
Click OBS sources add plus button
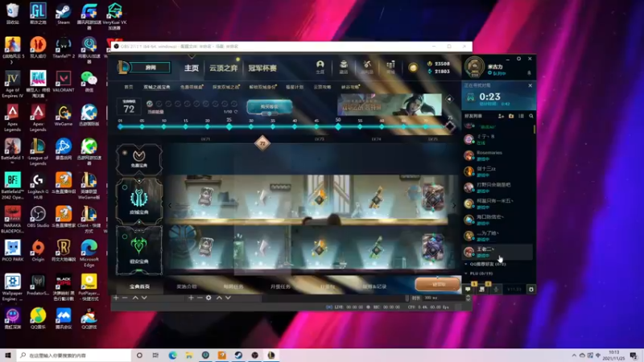[x=191, y=298]
